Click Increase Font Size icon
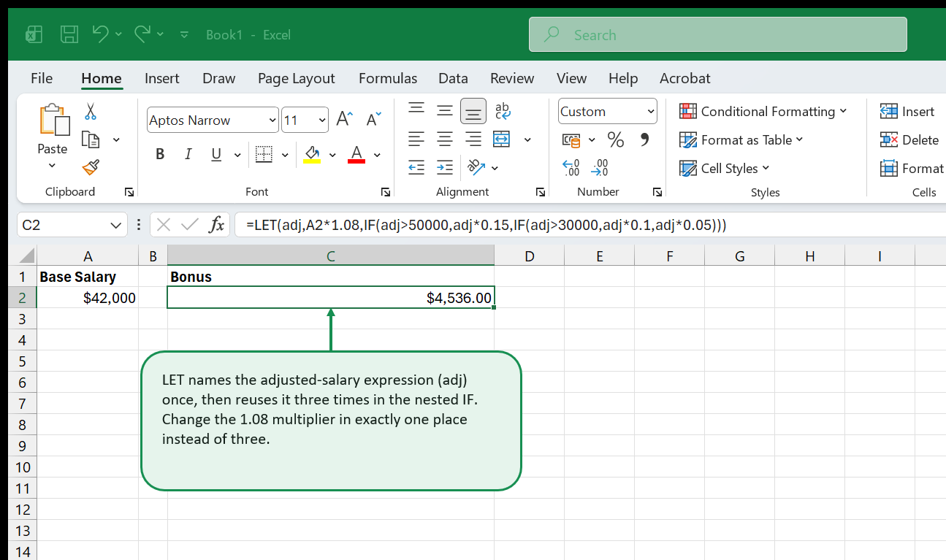946x560 pixels. click(x=344, y=120)
